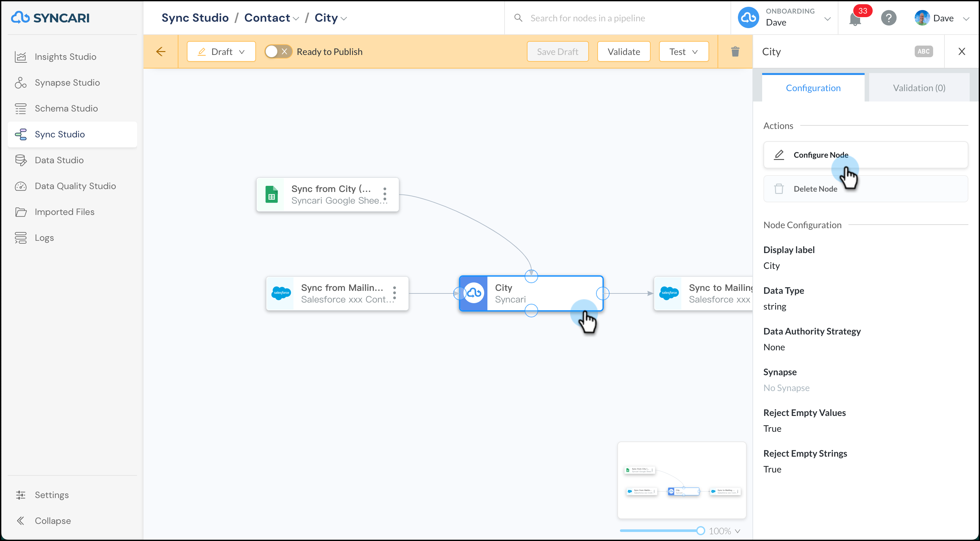The height and width of the screenshot is (541, 980).
Task: Open kebab menu on Sync from City node
Action: pos(385,194)
